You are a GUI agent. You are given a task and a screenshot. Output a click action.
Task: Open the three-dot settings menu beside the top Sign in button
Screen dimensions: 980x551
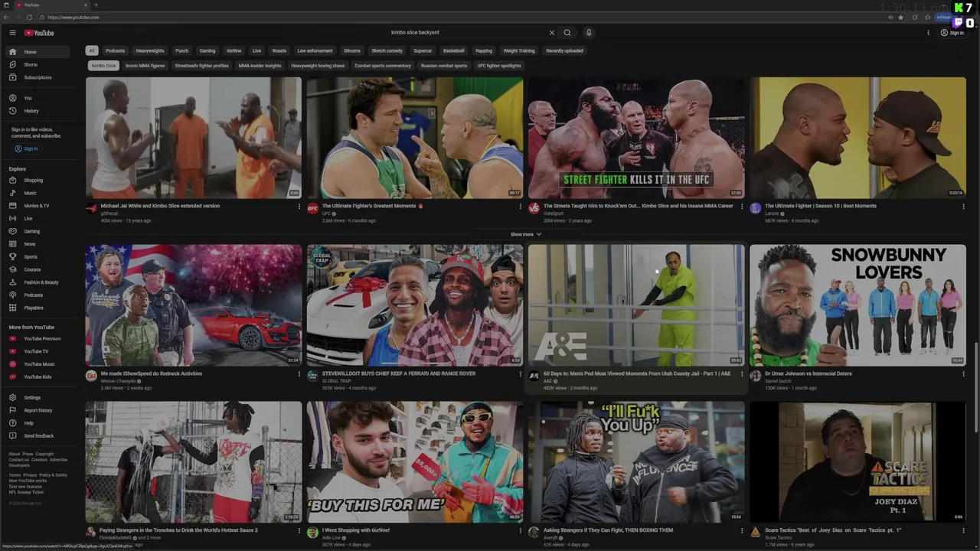pos(928,33)
